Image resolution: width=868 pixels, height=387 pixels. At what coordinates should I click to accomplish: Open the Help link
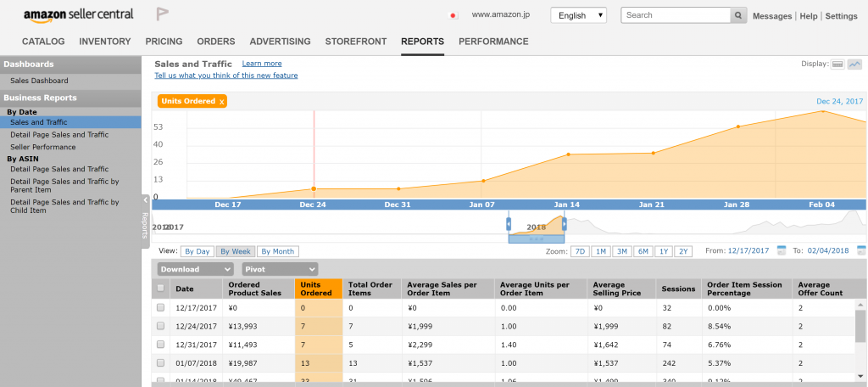808,16
